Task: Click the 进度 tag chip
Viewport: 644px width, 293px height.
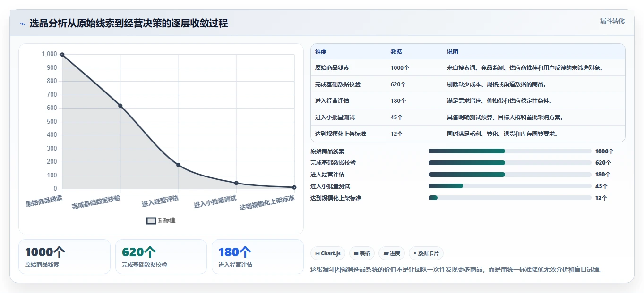Action: pos(392,253)
